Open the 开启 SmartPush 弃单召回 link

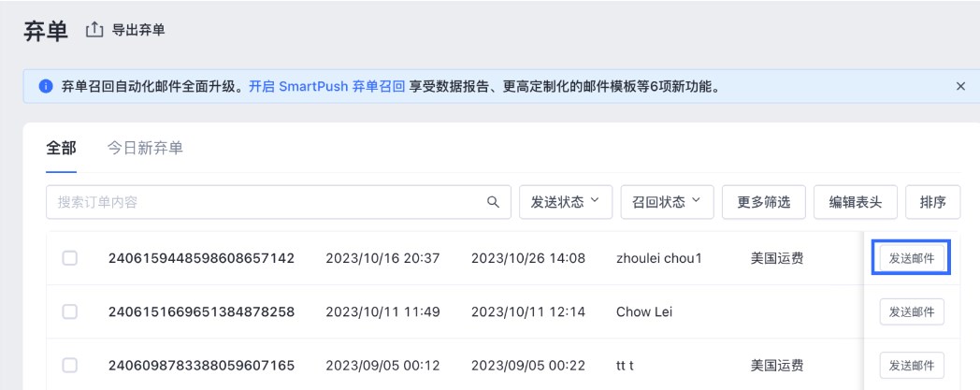point(326,86)
